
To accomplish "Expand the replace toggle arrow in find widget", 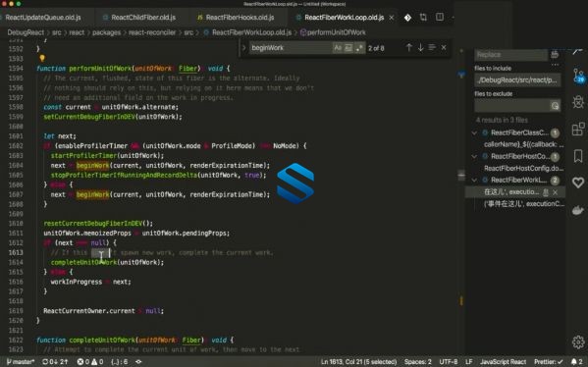I will tap(243, 48).
